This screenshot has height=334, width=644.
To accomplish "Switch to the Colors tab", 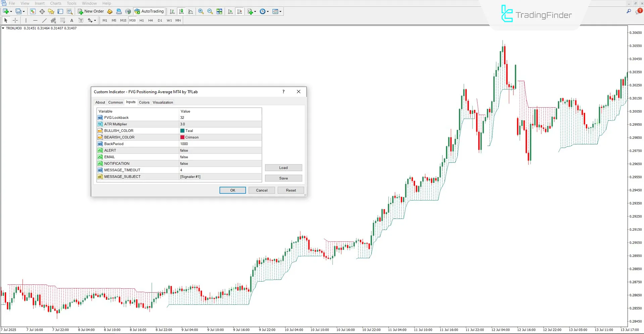I will [144, 102].
